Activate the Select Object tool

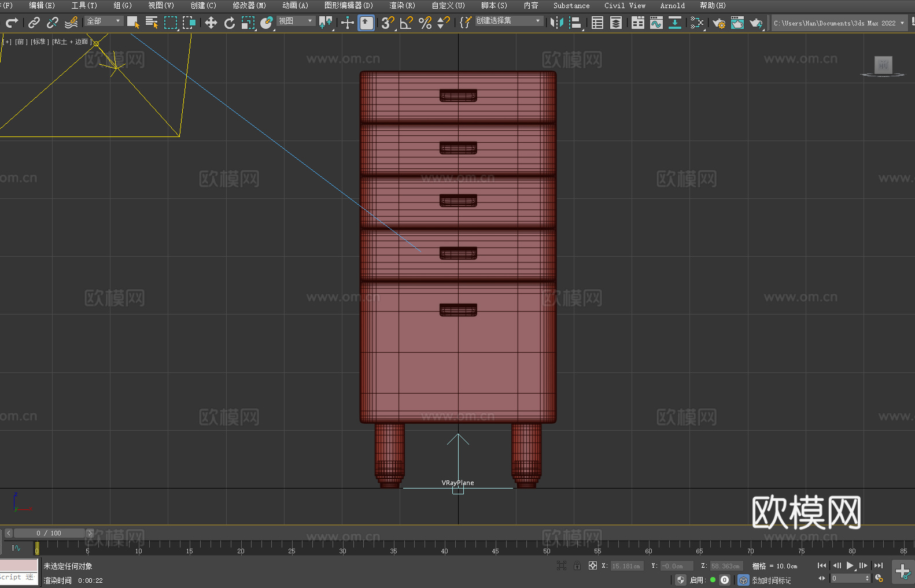pyautogui.click(x=134, y=23)
